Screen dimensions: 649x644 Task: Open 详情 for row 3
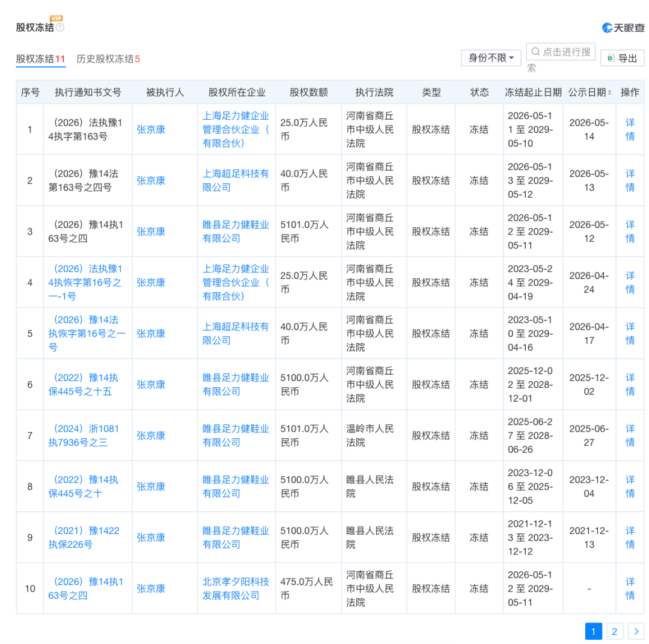point(630,231)
